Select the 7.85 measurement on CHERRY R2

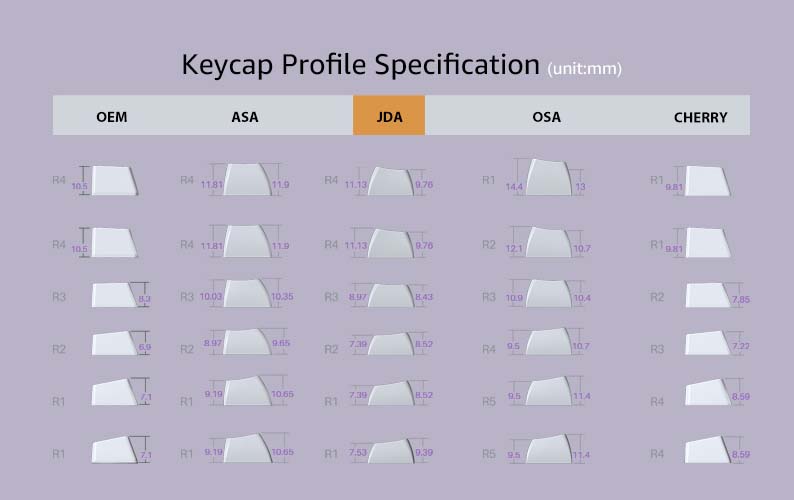[x=741, y=299]
